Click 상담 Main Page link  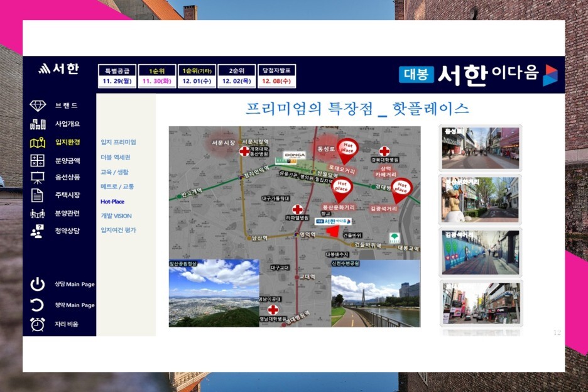[75, 284]
